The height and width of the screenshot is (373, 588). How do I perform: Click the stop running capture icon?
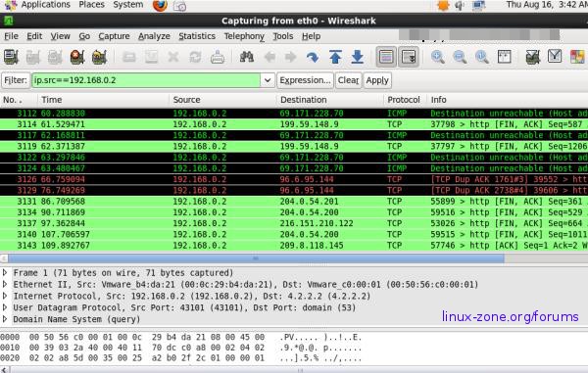click(77, 58)
